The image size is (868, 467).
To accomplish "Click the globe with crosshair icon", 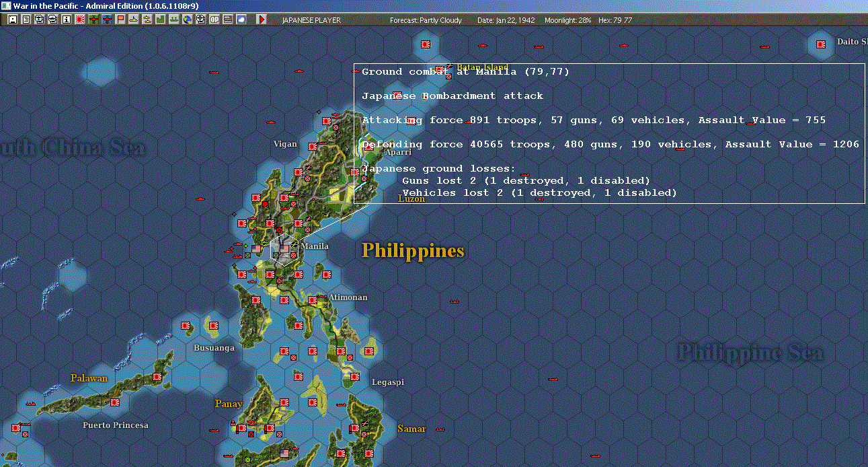I will coord(200,20).
